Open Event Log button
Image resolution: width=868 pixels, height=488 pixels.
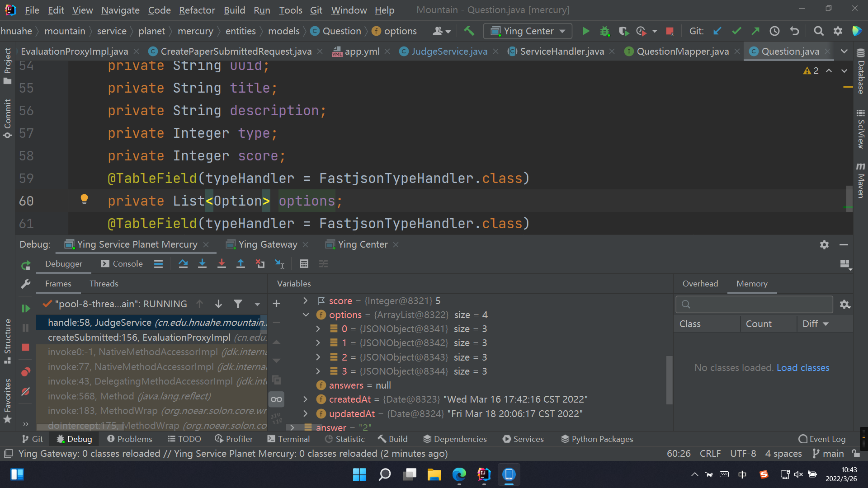click(822, 439)
